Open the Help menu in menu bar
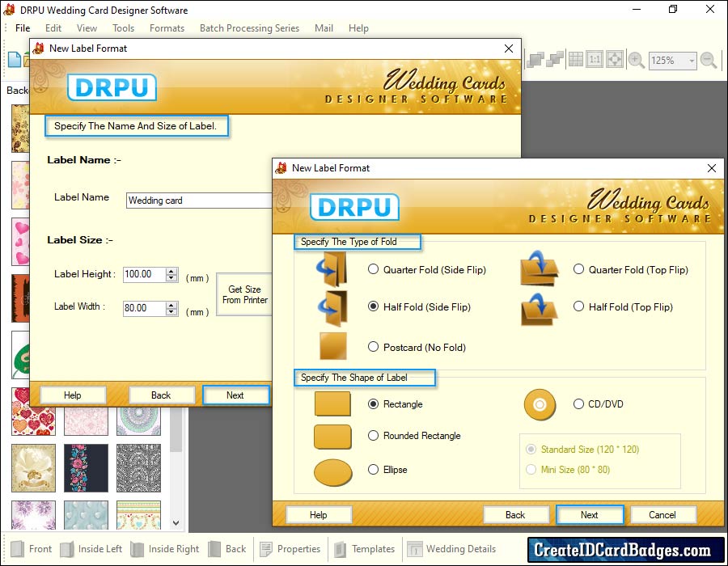 coord(358,28)
